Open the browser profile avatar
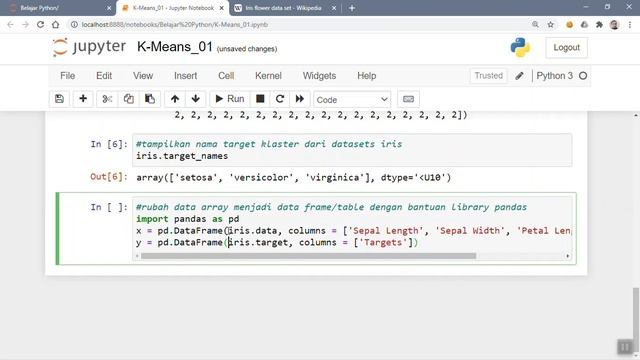The image size is (640, 360). 614,24
